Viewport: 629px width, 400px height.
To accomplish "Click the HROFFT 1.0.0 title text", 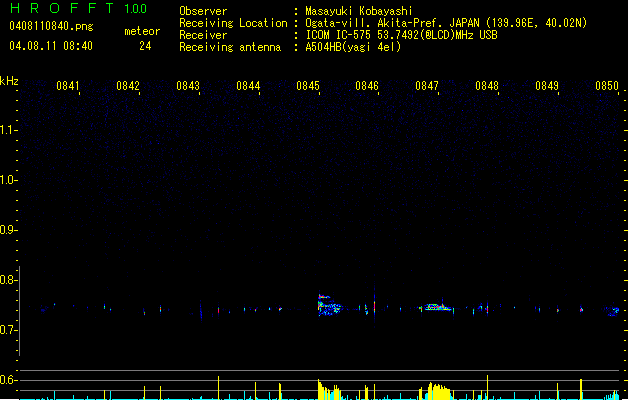I will coord(78,8).
